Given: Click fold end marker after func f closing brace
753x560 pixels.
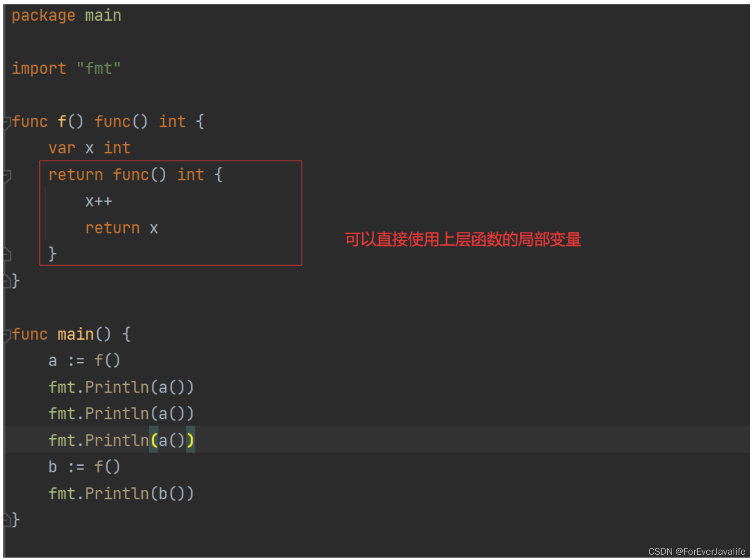Looking at the screenshot, I should point(7,280).
